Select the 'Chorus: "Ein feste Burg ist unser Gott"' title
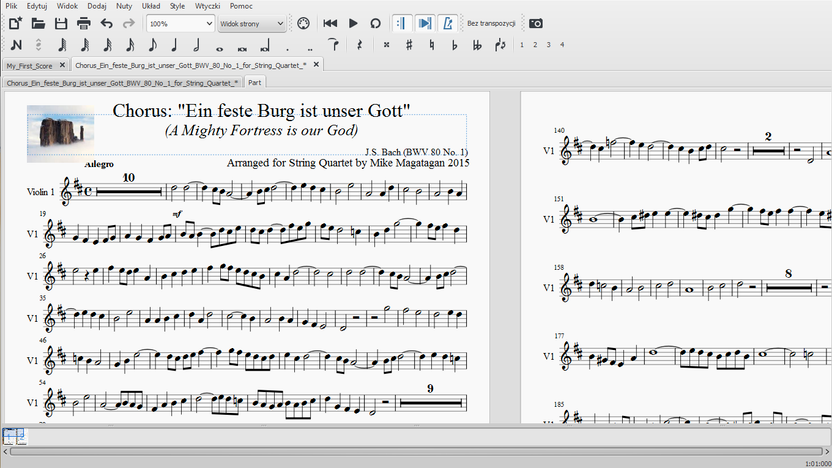The image size is (832, 468). tap(261, 111)
